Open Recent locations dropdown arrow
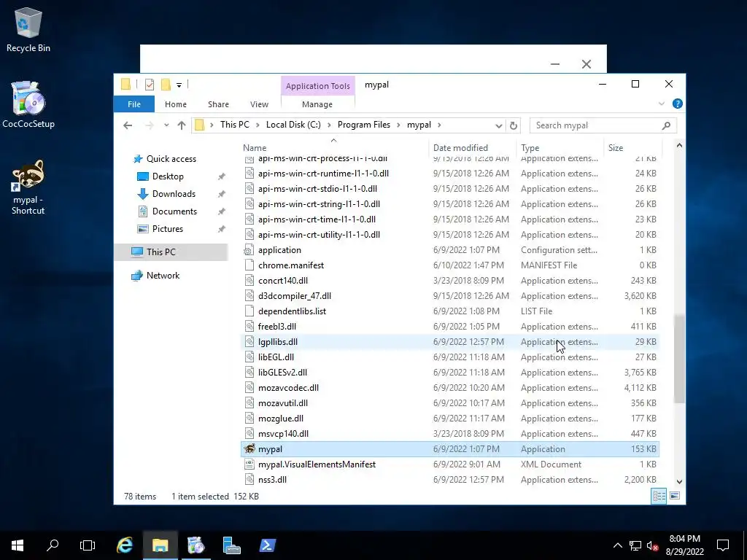The height and width of the screenshot is (560, 747). pos(166,125)
